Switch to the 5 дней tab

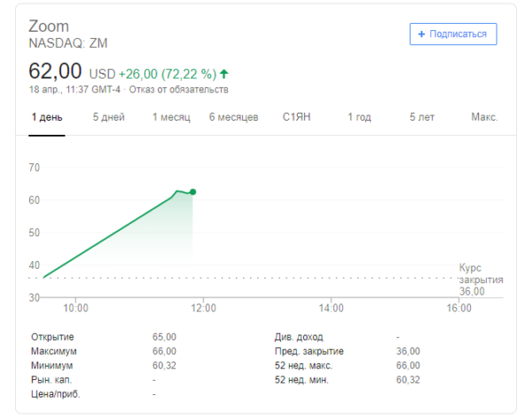pos(109,117)
